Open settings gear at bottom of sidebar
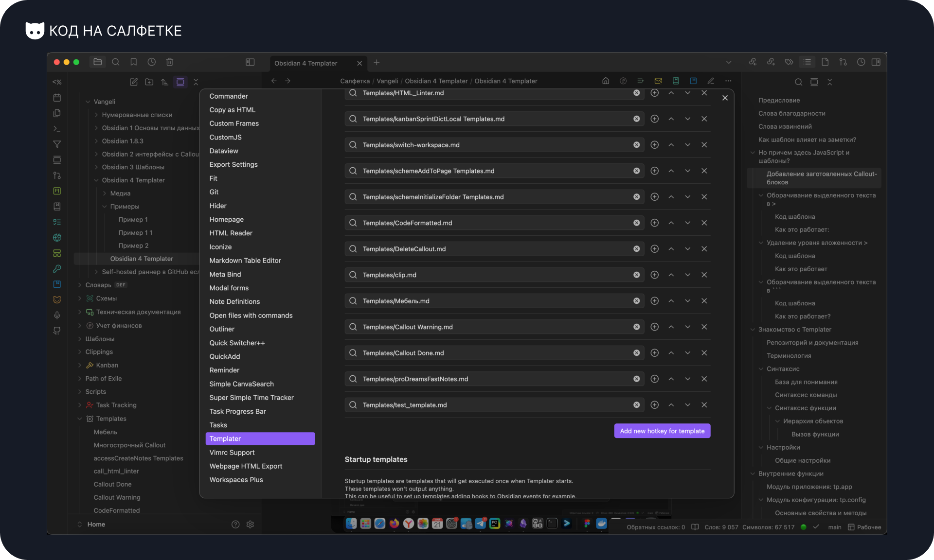 (x=251, y=525)
